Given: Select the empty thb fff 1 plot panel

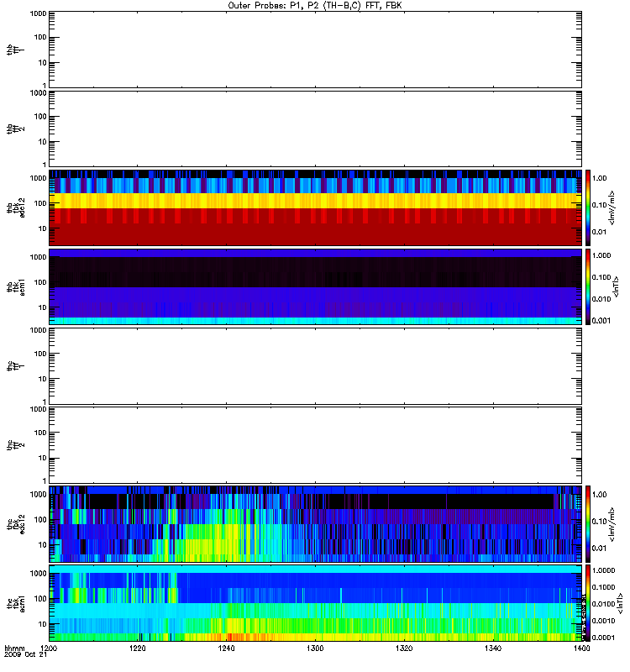Looking at the screenshot, I should (315, 50).
